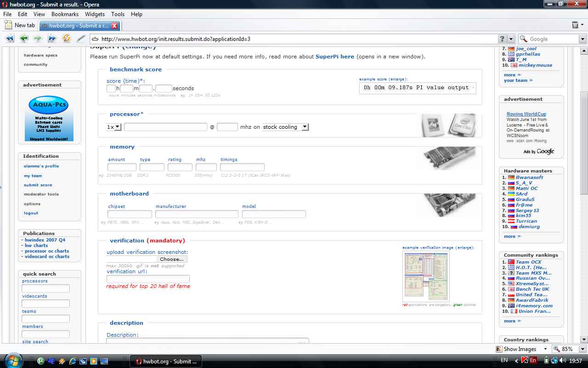Launch Internet Explorer from quick launch
Screen dimensions: 588x368
tap(73, 361)
